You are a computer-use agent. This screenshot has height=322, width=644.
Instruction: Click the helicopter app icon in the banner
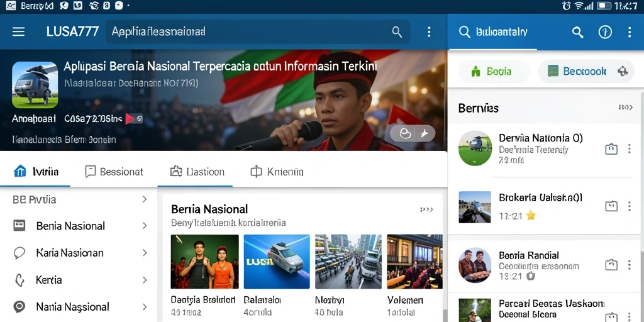(35, 85)
